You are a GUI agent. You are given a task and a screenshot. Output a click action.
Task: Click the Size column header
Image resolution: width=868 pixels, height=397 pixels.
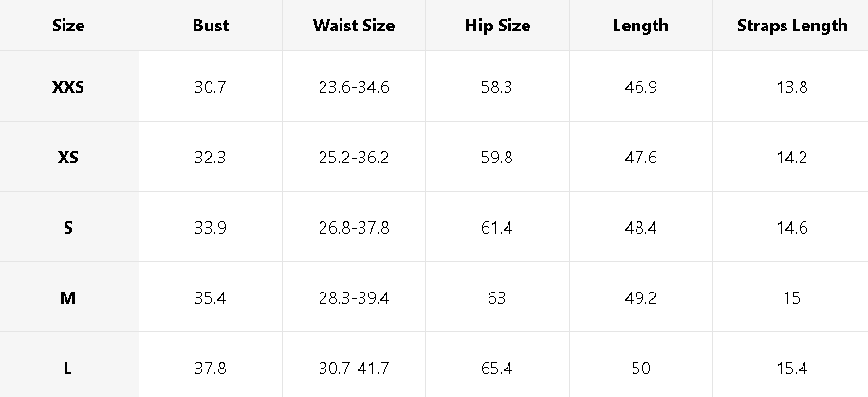[x=68, y=26]
